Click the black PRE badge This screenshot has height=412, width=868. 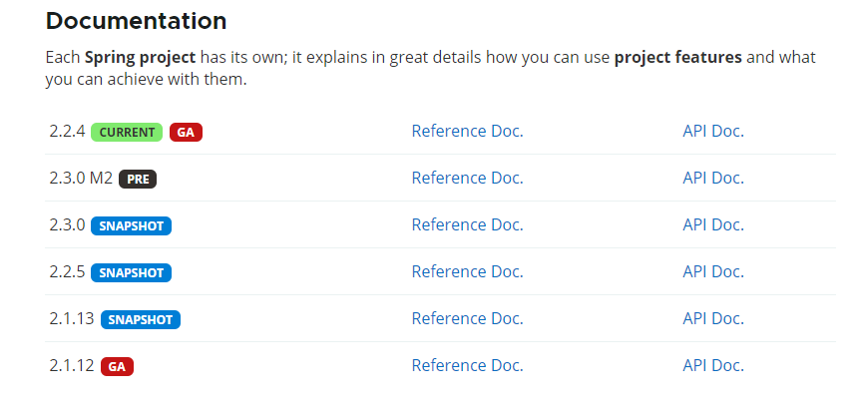pos(138,180)
